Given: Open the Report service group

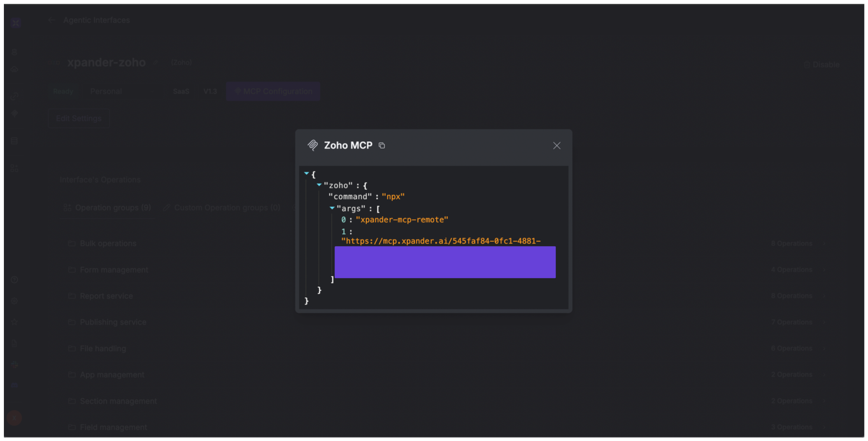Looking at the screenshot, I should (x=447, y=296).
